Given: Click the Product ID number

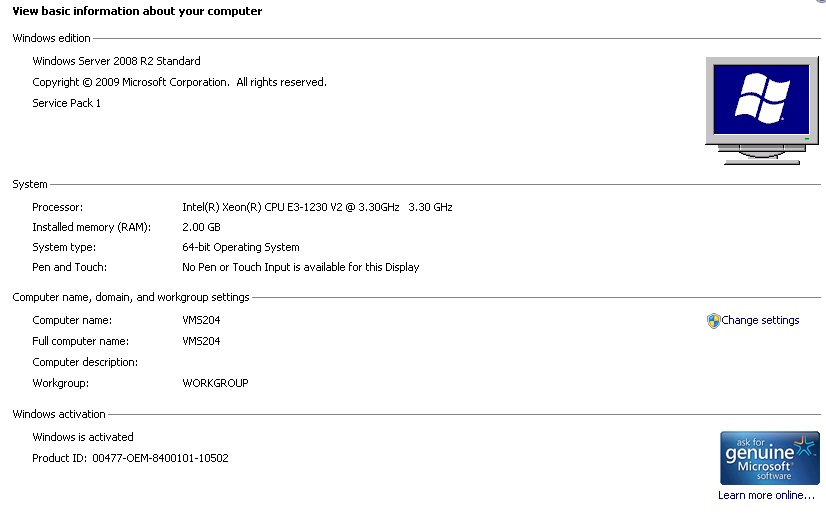Looking at the screenshot, I should tap(160, 458).
